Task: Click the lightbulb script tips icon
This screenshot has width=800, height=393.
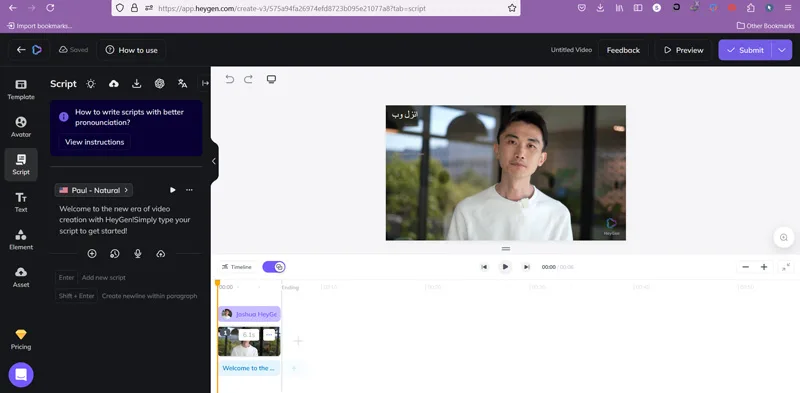Action: tap(91, 84)
